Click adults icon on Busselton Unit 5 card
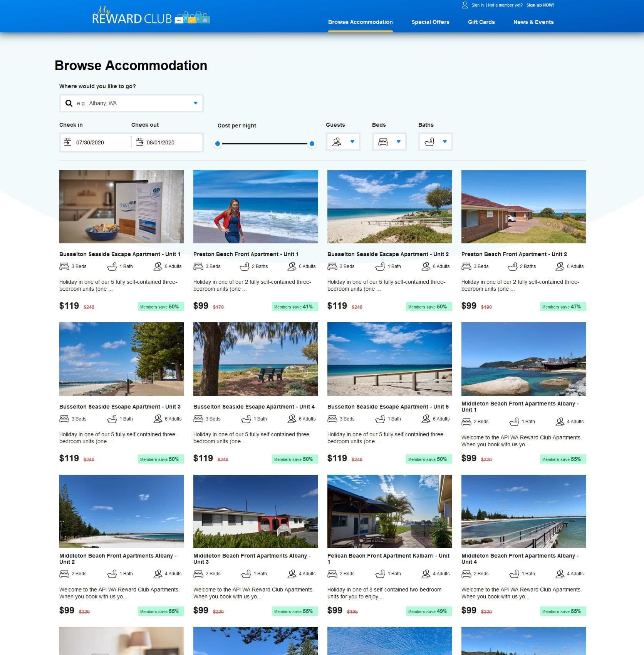The width and height of the screenshot is (644, 655). (426, 419)
